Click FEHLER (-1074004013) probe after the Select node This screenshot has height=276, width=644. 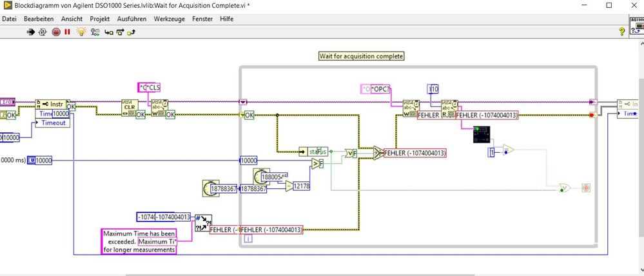[x=415, y=153]
